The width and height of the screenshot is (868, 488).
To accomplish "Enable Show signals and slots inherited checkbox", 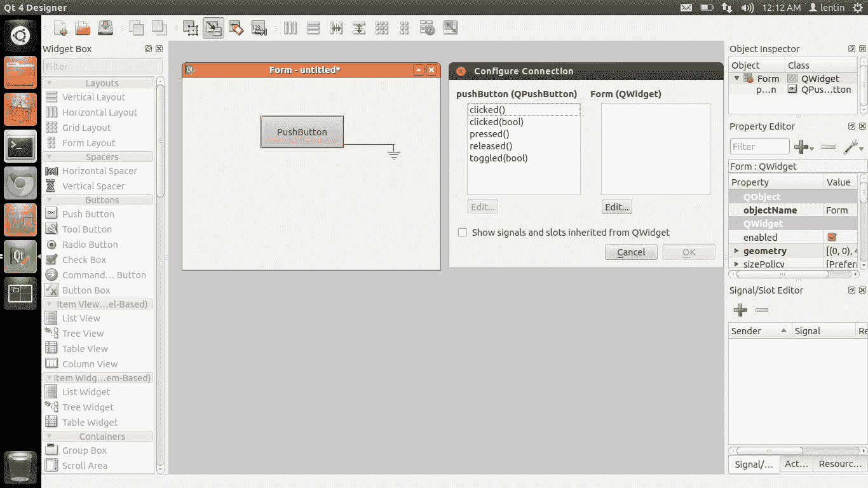I will point(463,233).
